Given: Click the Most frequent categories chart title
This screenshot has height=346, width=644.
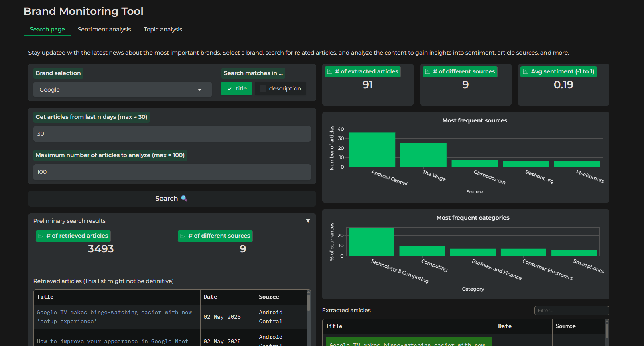Looking at the screenshot, I should 473,218.
